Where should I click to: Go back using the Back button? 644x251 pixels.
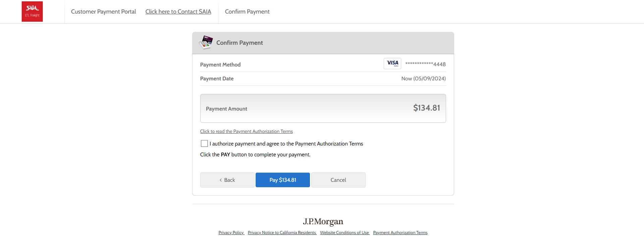[227, 180]
